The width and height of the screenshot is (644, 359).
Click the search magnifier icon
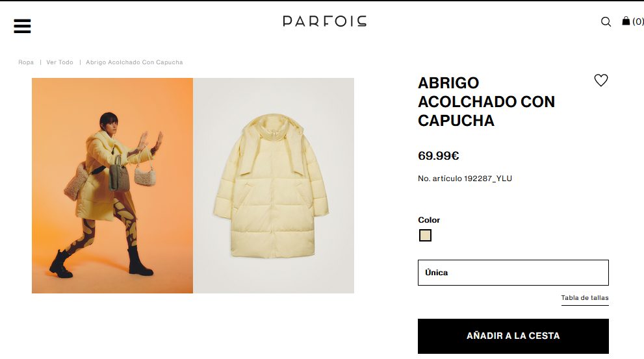tap(606, 21)
